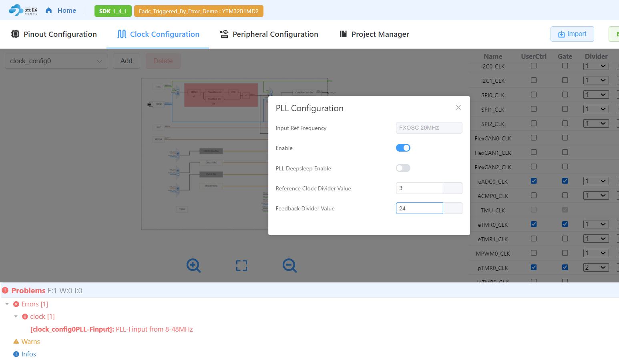
Task: Click the zoom out magnifier icon
Action: point(289,266)
